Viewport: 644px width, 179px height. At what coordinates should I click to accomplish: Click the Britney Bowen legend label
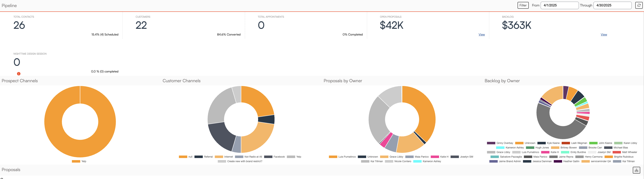point(569,148)
